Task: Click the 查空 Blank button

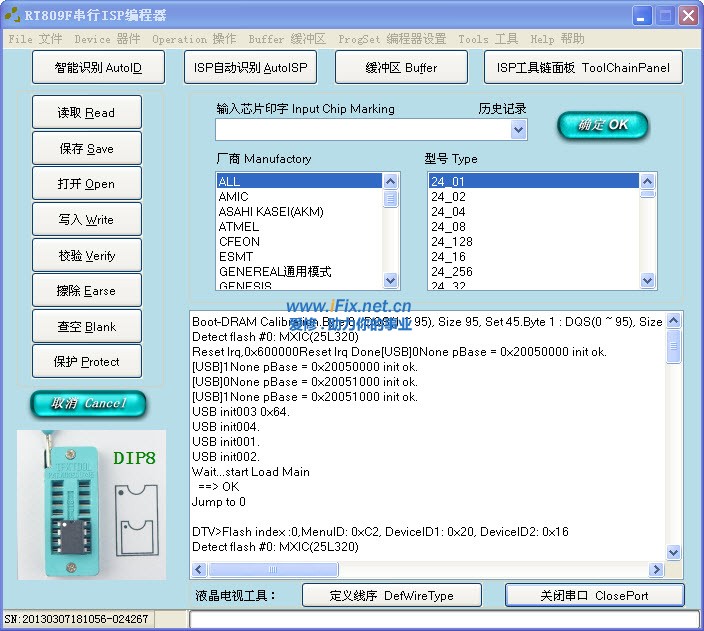Action: pos(87,327)
